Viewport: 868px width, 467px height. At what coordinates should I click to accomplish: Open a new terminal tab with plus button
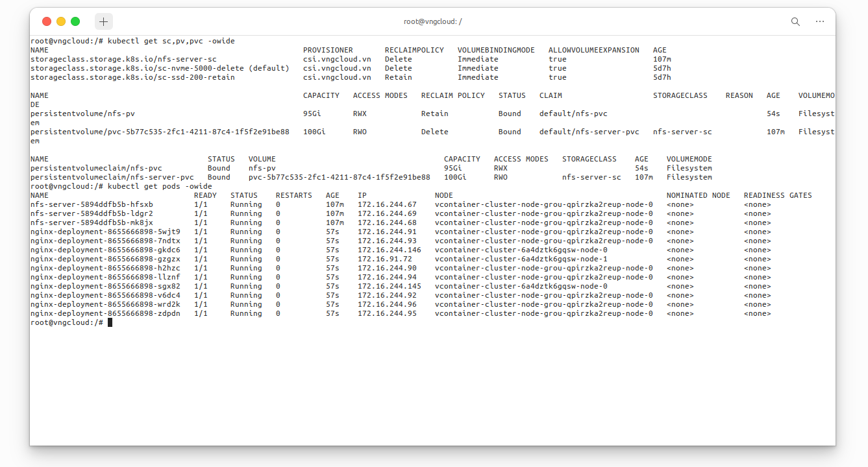coord(103,21)
